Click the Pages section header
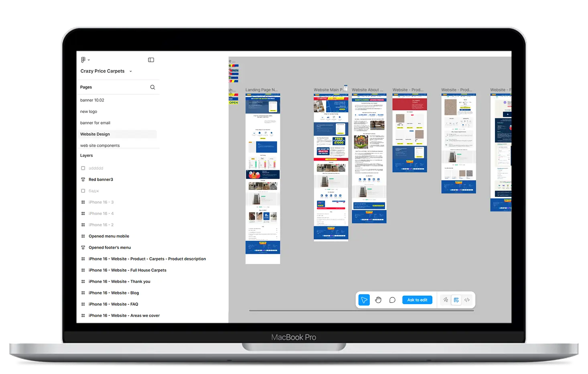Screen dimensions: 588x374 (86, 87)
